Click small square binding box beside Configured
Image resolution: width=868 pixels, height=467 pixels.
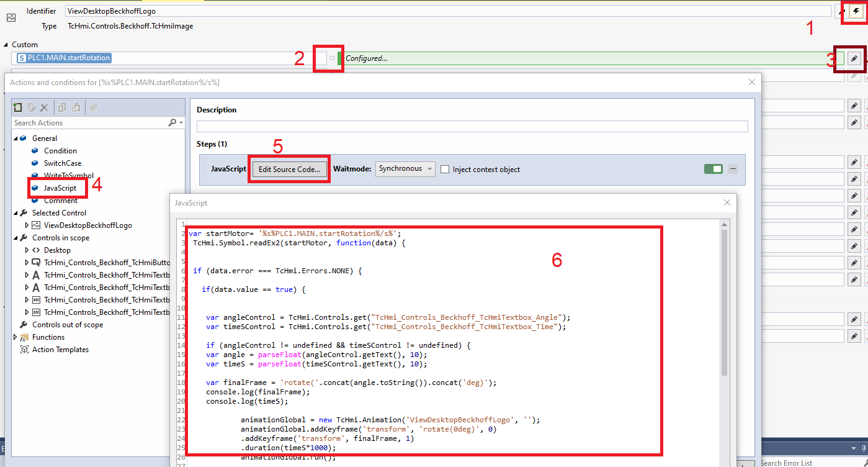(x=332, y=58)
